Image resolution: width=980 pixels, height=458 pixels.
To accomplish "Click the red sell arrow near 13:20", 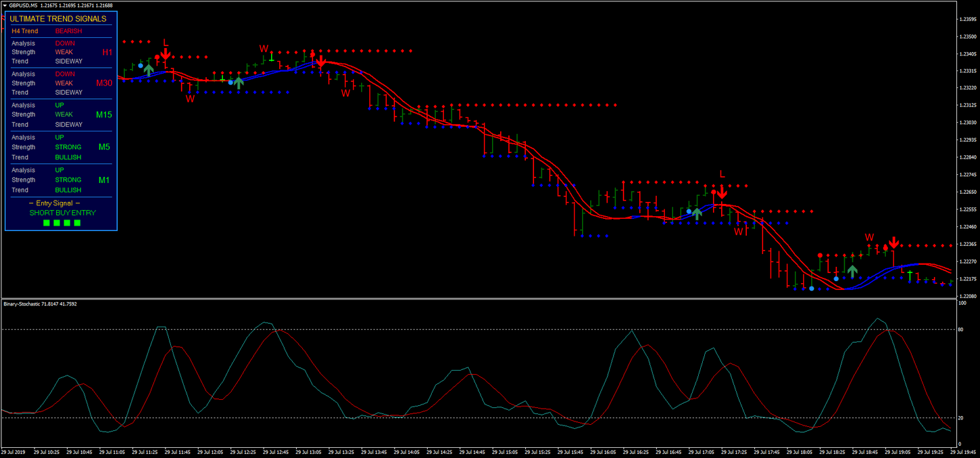I will pyautogui.click(x=321, y=62).
